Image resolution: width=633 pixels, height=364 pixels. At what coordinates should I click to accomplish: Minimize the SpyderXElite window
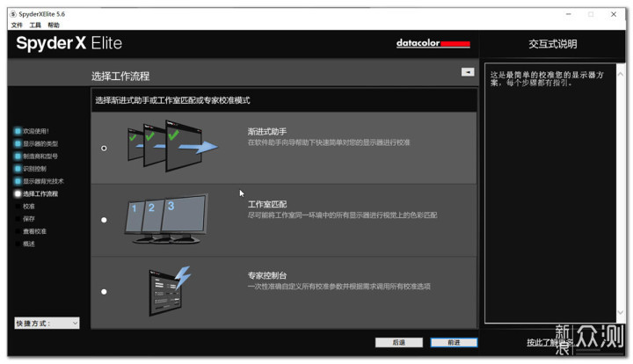pos(569,14)
